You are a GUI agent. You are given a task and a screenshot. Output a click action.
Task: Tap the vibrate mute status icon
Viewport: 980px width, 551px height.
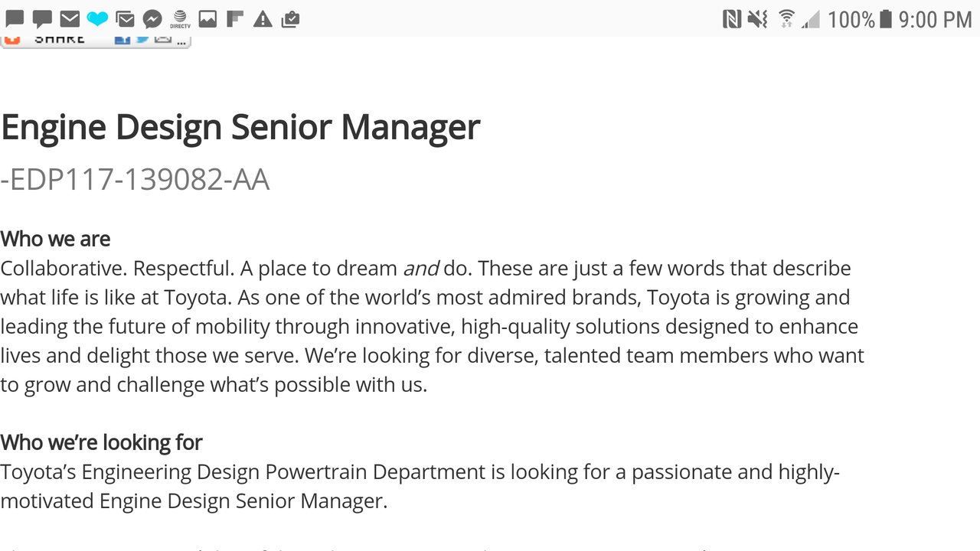(758, 19)
